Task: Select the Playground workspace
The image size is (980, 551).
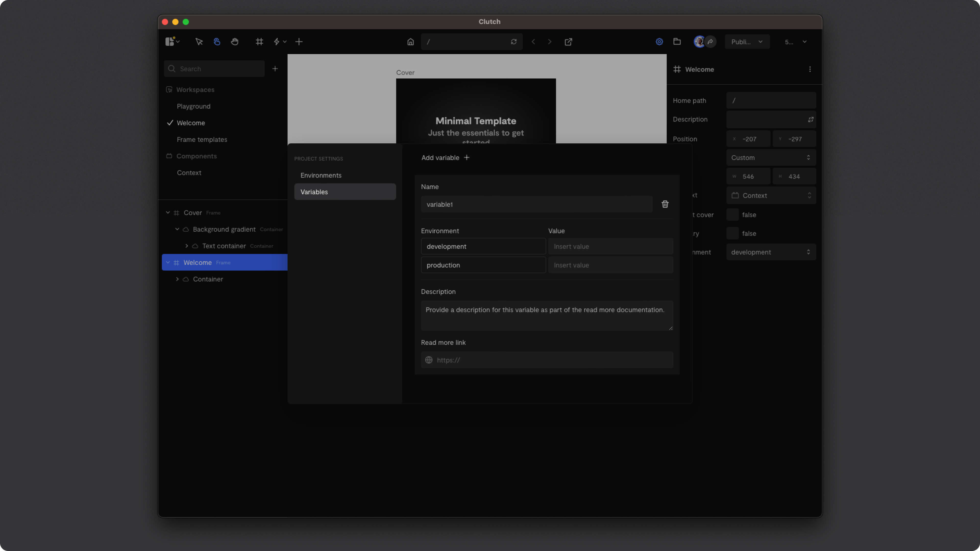Action: click(194, 106)
